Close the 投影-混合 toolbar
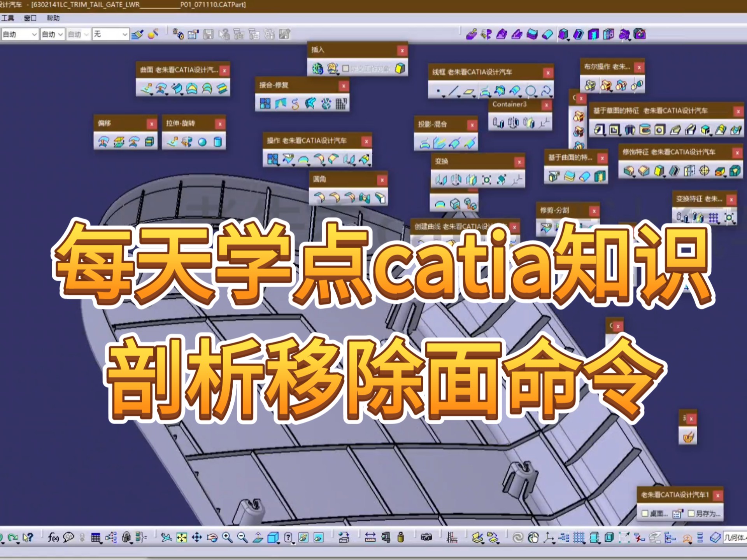 [472, 125]
